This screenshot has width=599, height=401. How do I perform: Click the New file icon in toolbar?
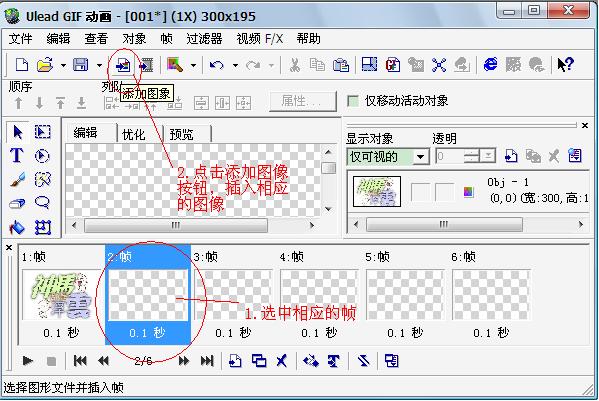tap(22, 65)
